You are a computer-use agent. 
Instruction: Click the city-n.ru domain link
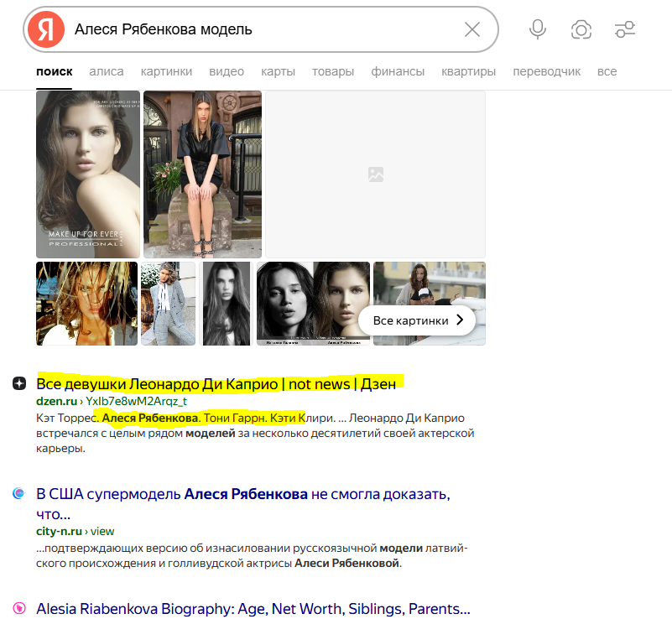tap(59, 531)
